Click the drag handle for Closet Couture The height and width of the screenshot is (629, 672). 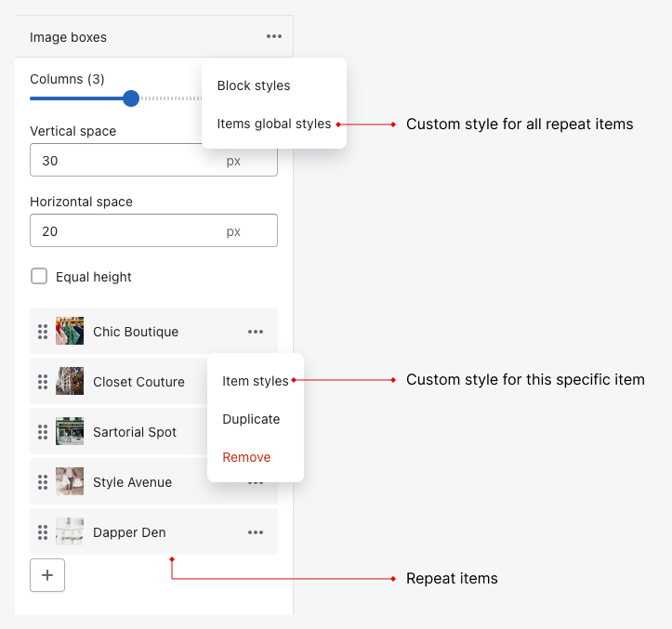(x=43, y=382)
